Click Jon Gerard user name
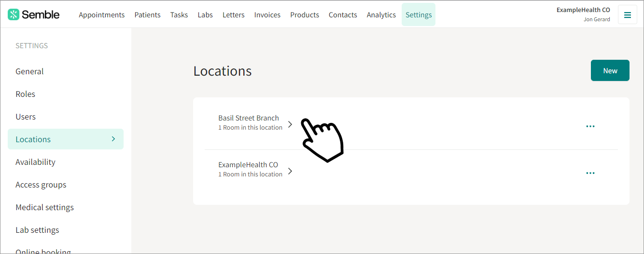Image resolution: width=644 pixels, height=254 pixels. click(x=597, y=20)
